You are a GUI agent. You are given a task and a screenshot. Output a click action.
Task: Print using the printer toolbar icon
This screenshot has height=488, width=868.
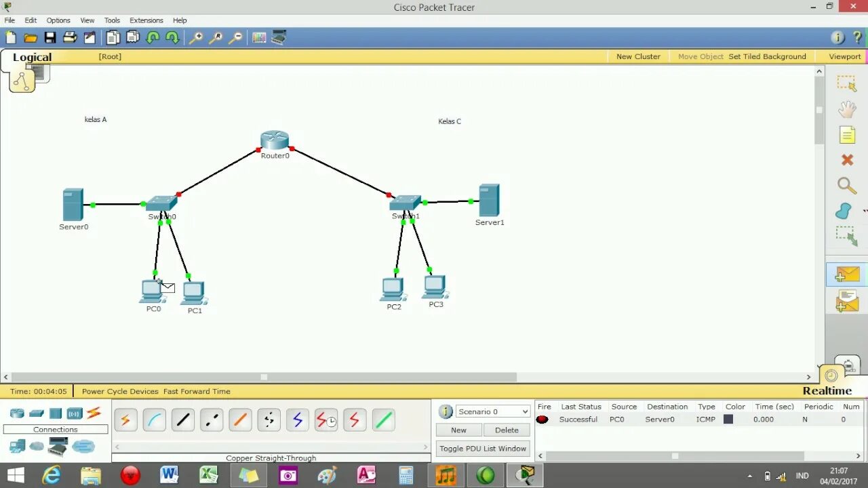pyautogui.click(x=70, y=38)
